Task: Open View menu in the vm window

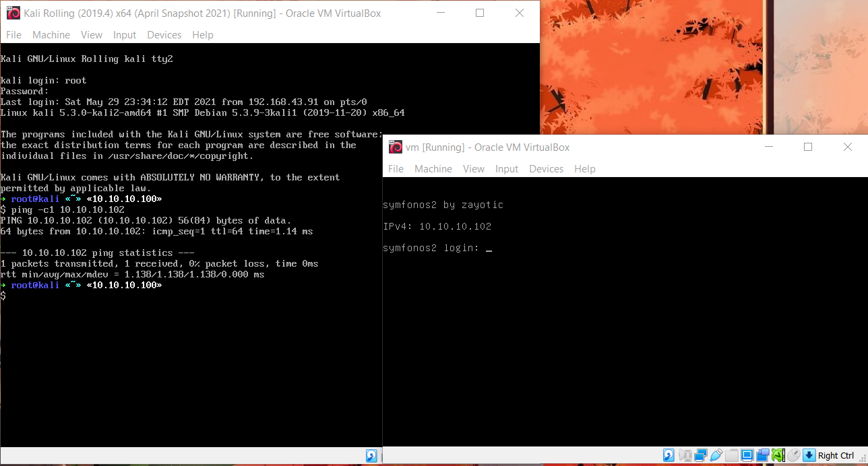Action: coord(474,169)
